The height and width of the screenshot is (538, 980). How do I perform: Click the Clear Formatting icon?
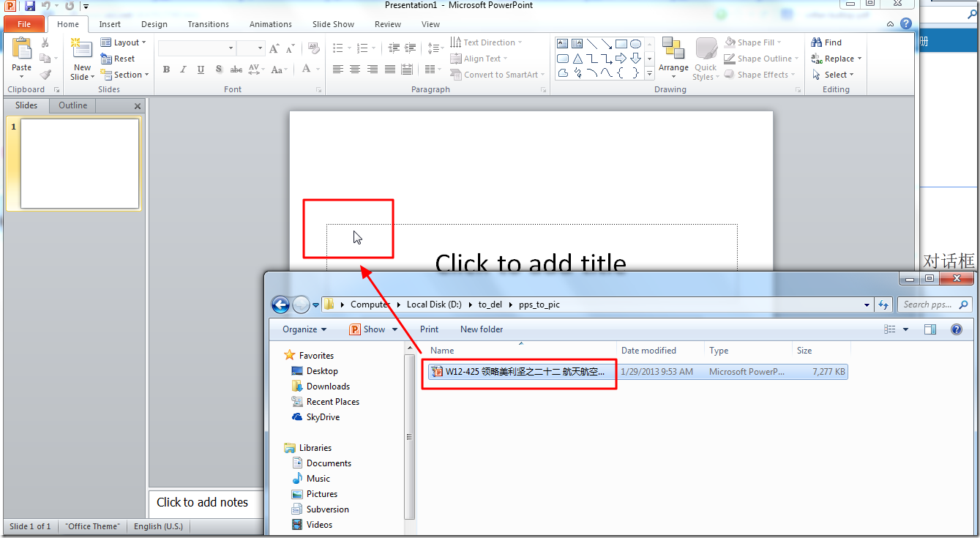click(314, 48)
